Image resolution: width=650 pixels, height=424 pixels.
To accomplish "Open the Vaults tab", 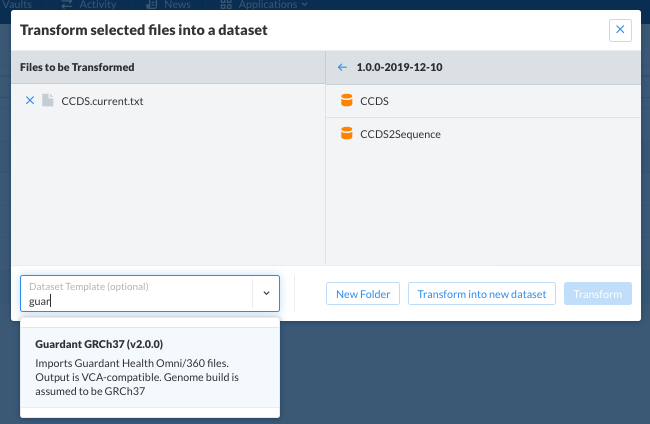I will (x=17, y=5).
